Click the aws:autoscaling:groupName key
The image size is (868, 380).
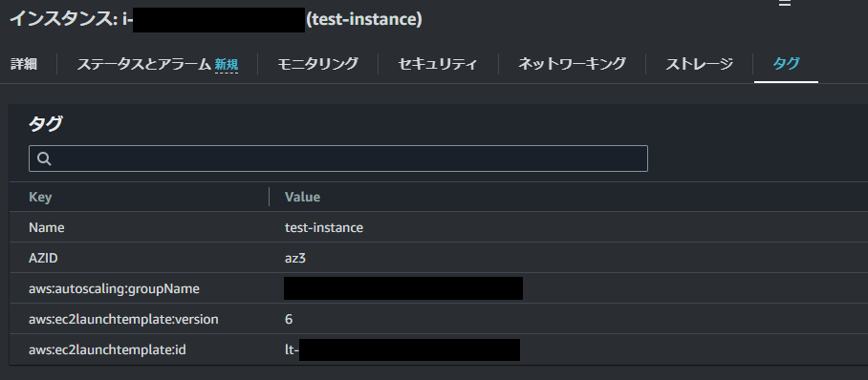point(114,288)
